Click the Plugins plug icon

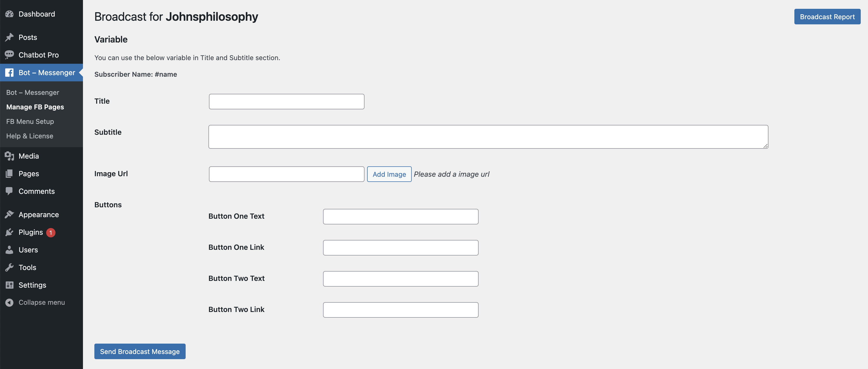(x=9, y=232)
